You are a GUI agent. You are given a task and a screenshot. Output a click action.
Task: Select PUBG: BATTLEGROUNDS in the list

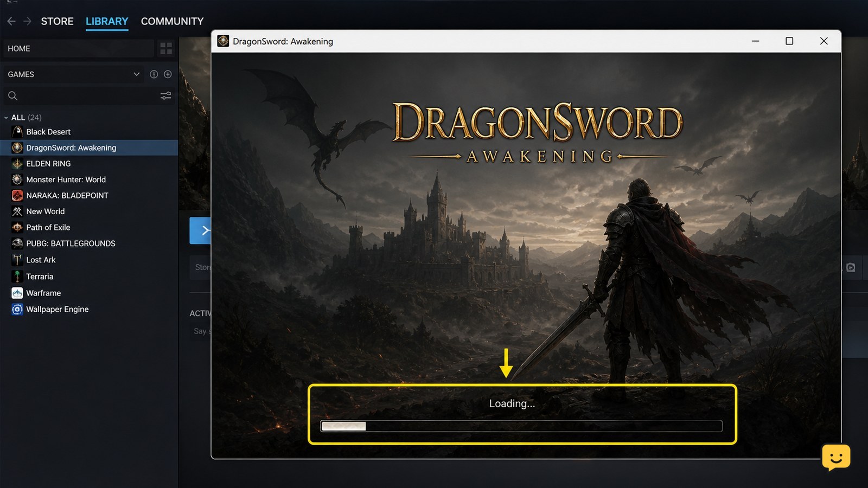(89, 243)
